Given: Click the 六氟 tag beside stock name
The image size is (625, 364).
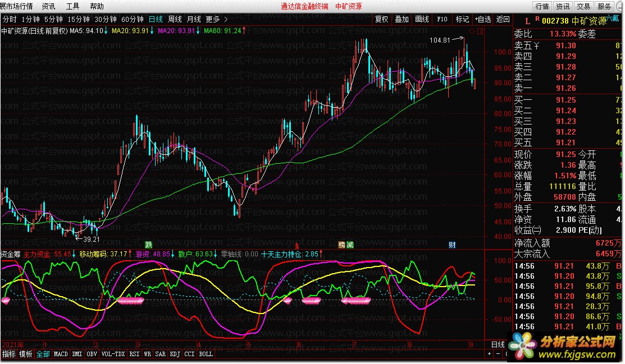Looking at the screenshot, I should [613, 19].
